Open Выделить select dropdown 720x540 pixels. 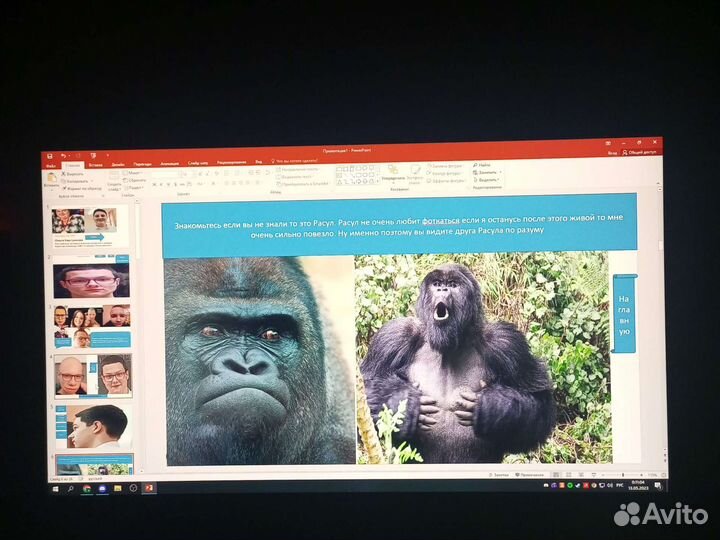(x=486, y=180)
